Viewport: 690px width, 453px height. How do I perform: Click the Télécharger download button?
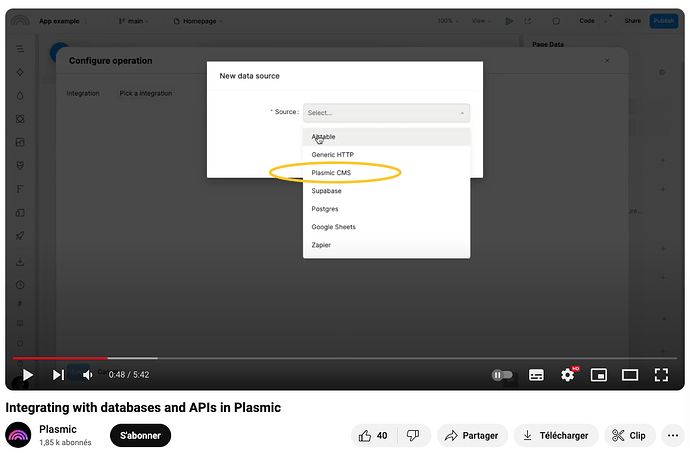pos(556,436)
